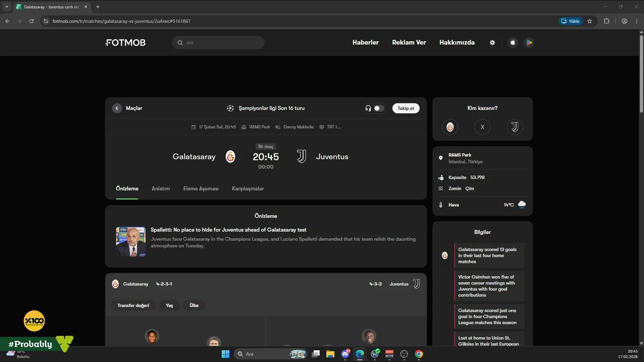Click the Juventus crest in the match header
This screenshot has width=644, height=362.
tap(301, 156)
